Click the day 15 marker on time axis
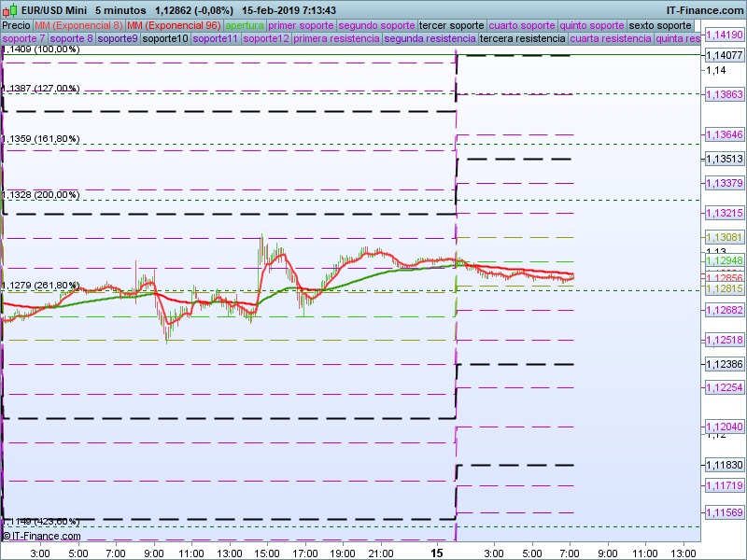The width and height of the screenshot is (747, 560). [x=436, y=553]
